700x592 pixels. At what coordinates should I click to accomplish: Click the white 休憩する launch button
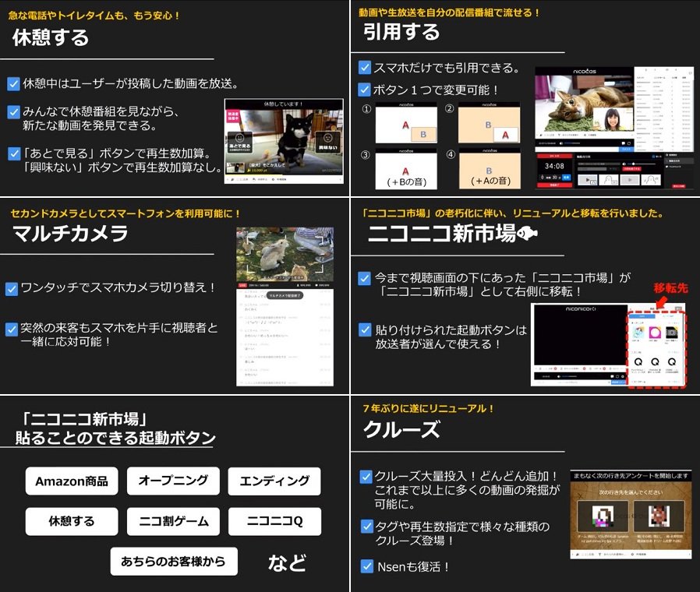(x=72, y=521)
